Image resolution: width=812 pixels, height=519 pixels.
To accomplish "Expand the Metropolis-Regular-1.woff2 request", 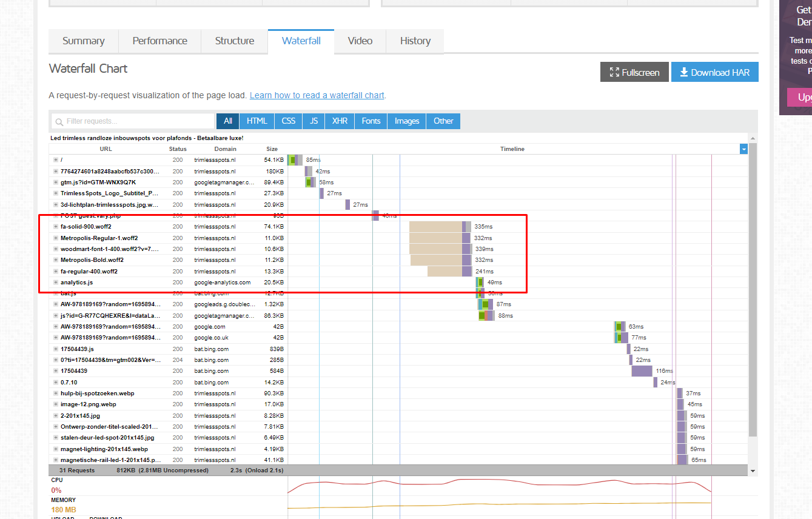I will (x=56, y=238).
